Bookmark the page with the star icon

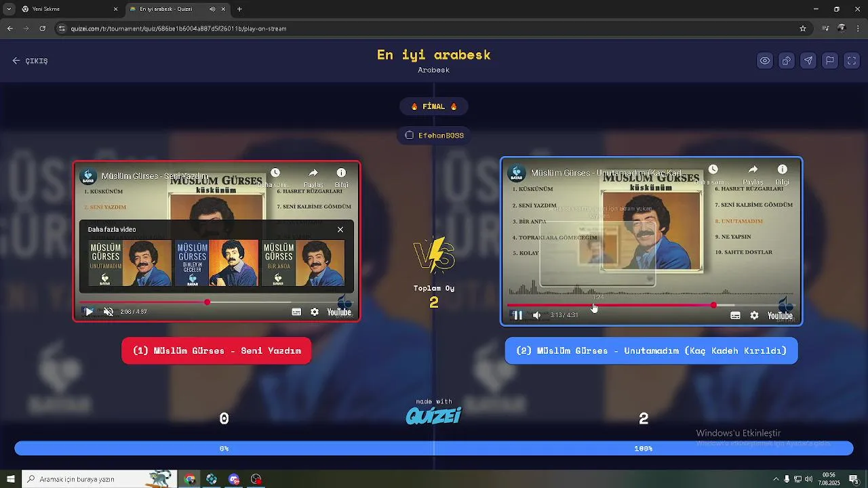click(x=803, y=28)
